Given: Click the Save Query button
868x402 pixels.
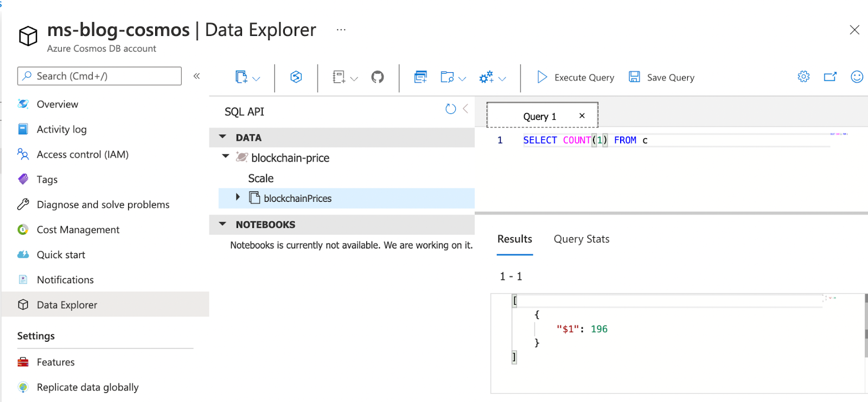Looking at the screenshot, I should tap(661, 78).
